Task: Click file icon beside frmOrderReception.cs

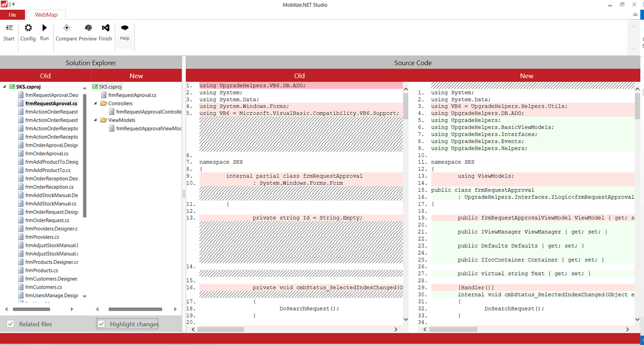Action: point(20,187)
